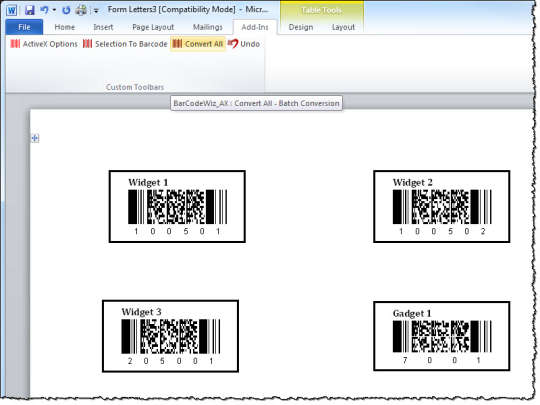Click the Custom Toolbars group label
540x405 pixels.
click(135, 87)
